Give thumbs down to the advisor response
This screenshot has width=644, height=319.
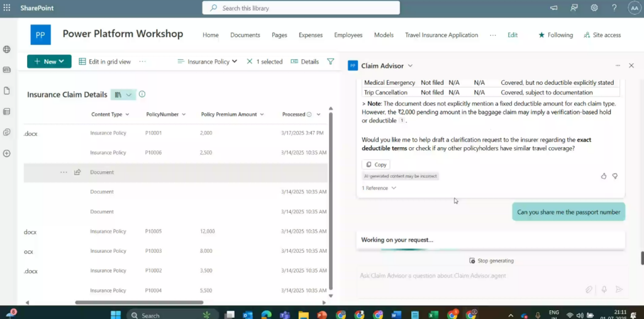(x=615, y=176)
